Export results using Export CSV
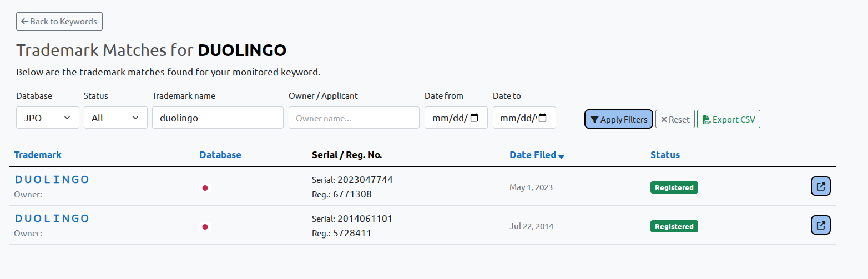This screenshot has width=868, height=279. click(728, 119)
